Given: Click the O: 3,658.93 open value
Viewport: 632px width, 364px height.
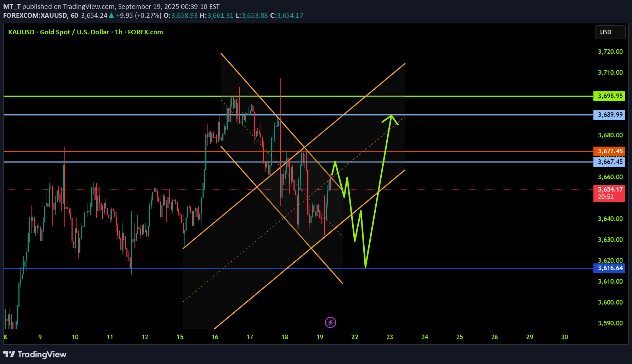Looking at the screenshot, I should tap(181, 16).
